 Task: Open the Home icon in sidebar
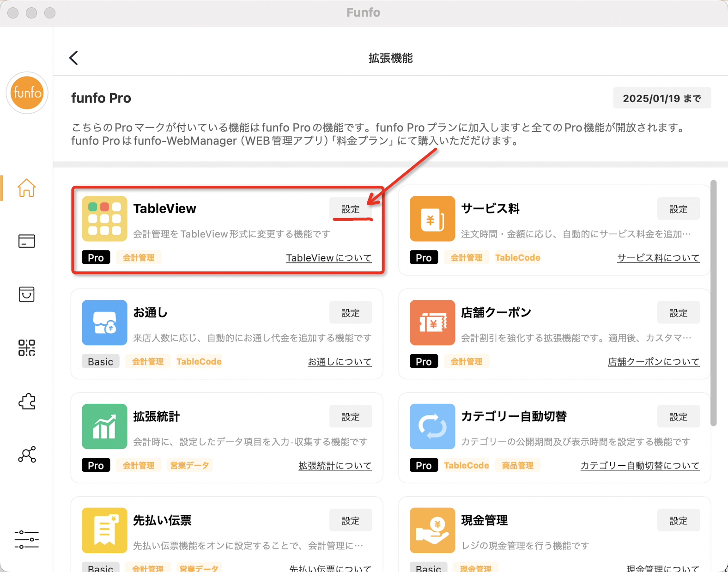pyautogui.click(x=26, y=188)
